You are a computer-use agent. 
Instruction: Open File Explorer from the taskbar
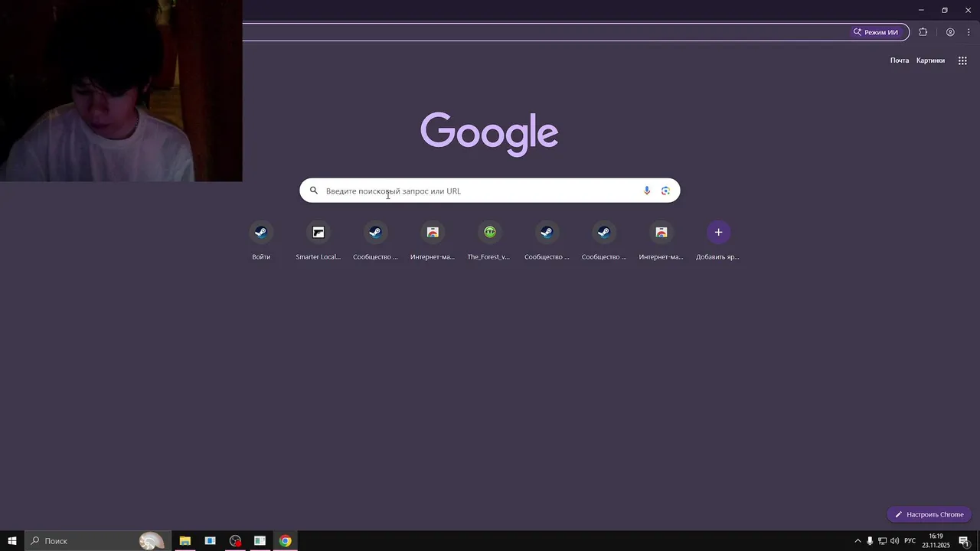click(x=185, y=541)
